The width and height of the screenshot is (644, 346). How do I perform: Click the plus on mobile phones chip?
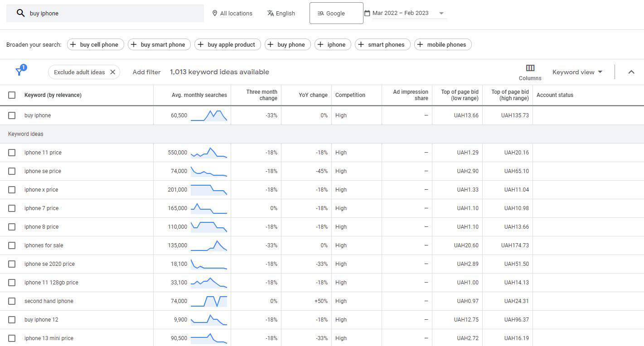[x=420, y=44]
